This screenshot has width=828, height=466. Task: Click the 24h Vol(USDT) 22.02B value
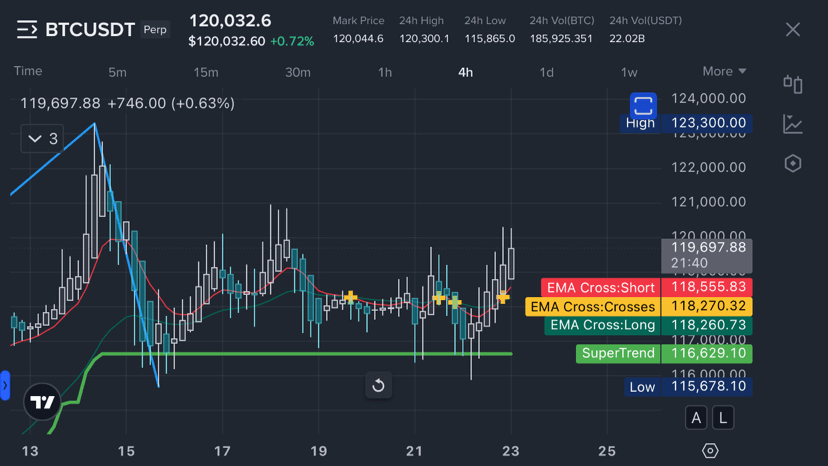pos(627,39)
